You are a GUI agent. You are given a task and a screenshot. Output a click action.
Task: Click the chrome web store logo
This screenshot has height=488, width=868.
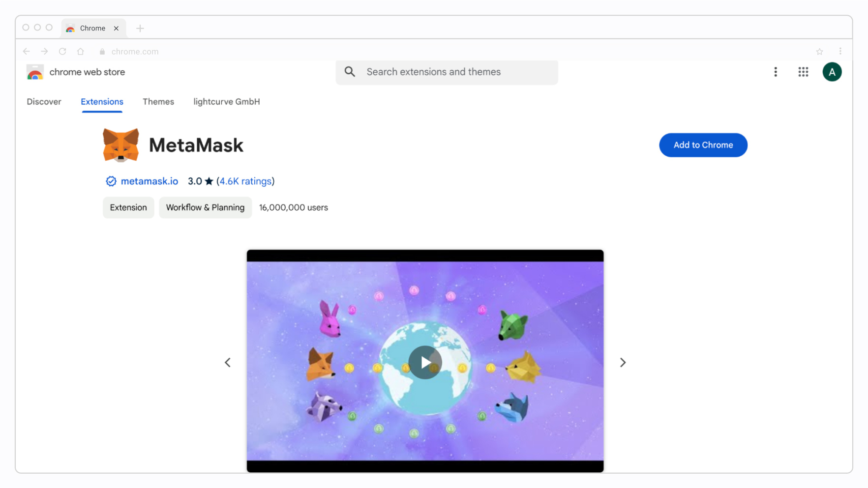tap(35, 72)
